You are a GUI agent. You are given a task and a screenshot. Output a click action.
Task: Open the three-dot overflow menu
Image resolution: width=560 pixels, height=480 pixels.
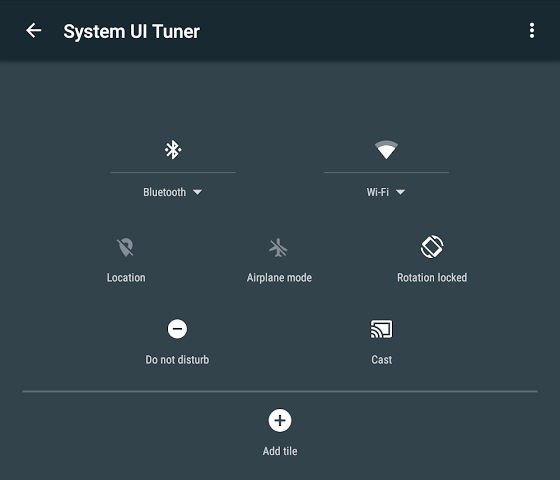pyautogui.click(x=532, y=30)
